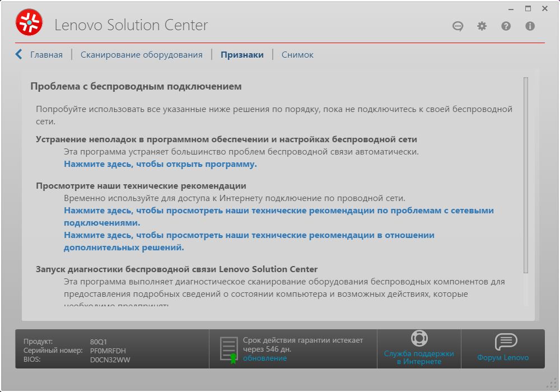Image resolution: width=560 pixels, height=392 pixels.
Task: Open settings via the gear icon
Action: (482, 26)
